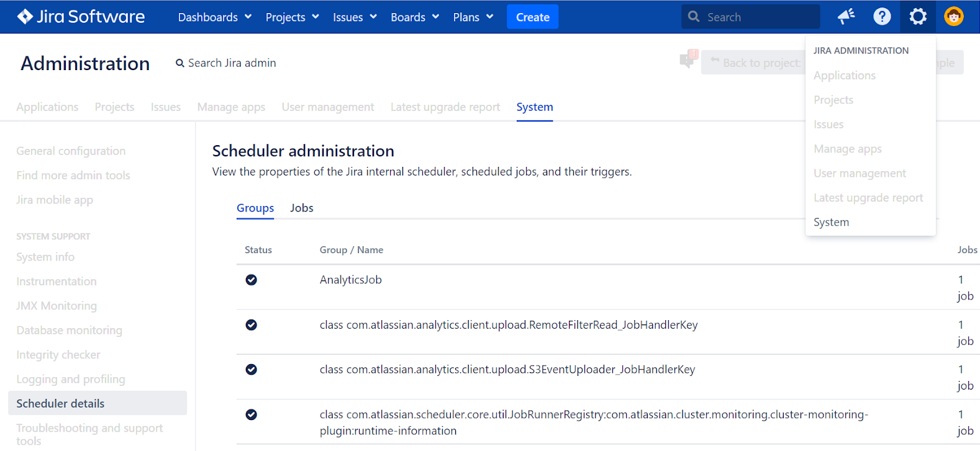The width and height of the screenshot is (980, 451).
Task: Click the 1 job count for the RemoteFilterRead row
Action: click(x=965, y=333)
